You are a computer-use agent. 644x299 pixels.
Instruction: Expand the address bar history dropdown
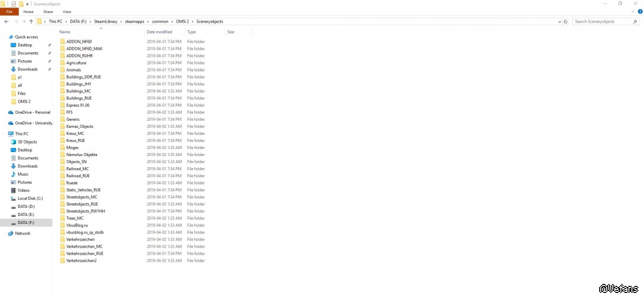click(x=560, y=22)
